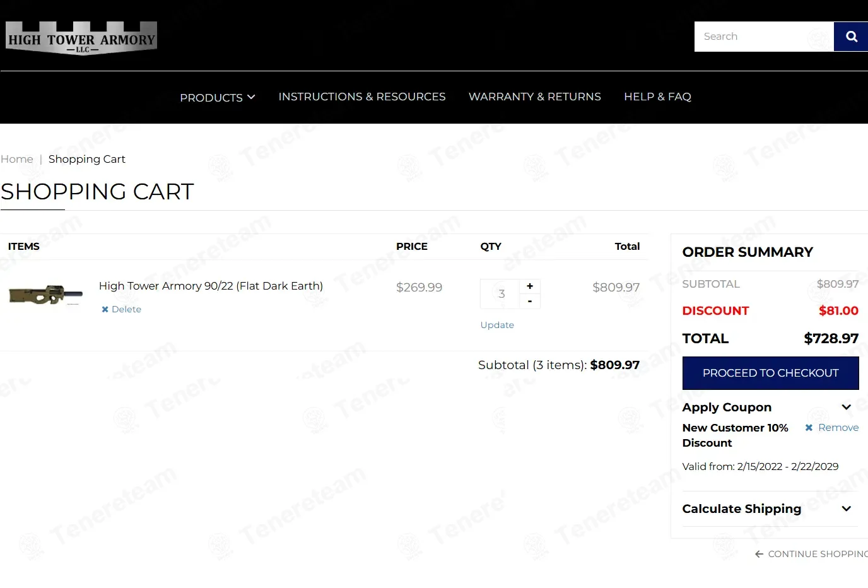Decrease quantity with the minus button
This screenshot has width=868, height=588.
(x=530, y=302)
